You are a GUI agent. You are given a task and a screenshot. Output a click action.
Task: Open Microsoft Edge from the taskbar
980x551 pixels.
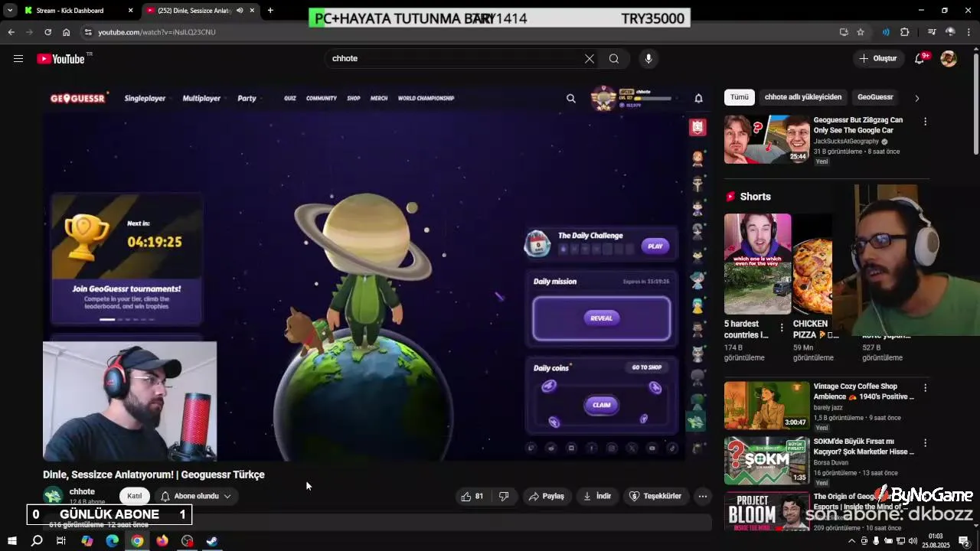[x=113, y=541]
